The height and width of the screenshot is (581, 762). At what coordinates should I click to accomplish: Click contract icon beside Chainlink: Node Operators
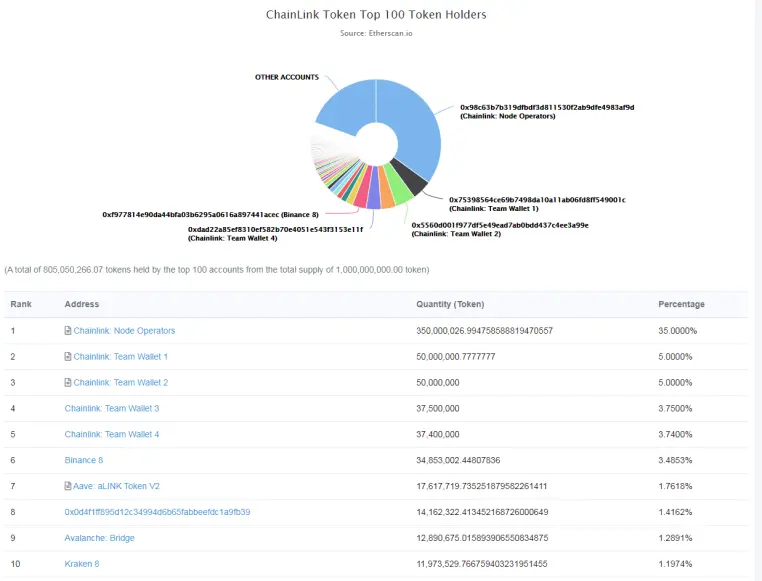pyautogui.click(x=68, y=331)
